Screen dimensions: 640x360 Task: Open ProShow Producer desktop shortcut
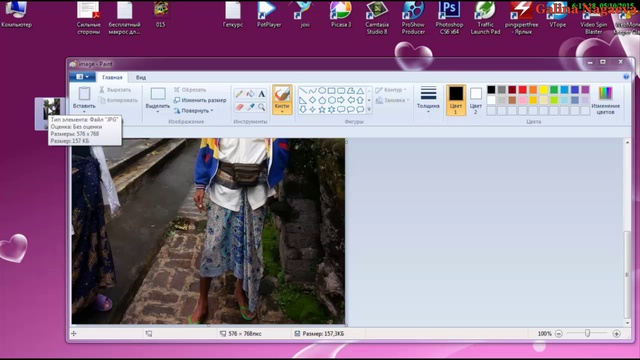point(413,18)
